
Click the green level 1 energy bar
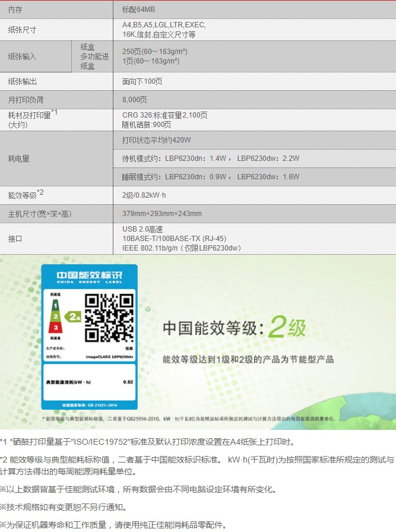click(56, 305)
